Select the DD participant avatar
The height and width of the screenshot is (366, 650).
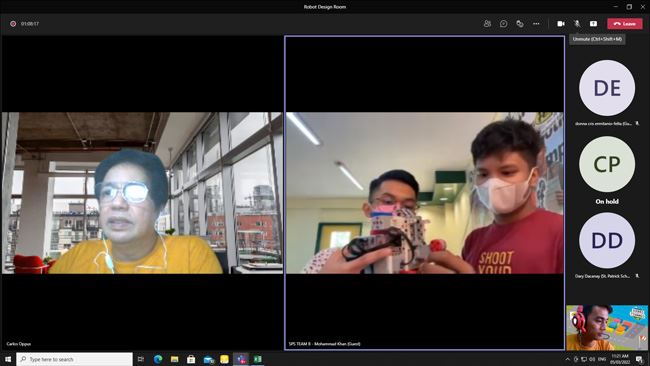pos(607,240)
